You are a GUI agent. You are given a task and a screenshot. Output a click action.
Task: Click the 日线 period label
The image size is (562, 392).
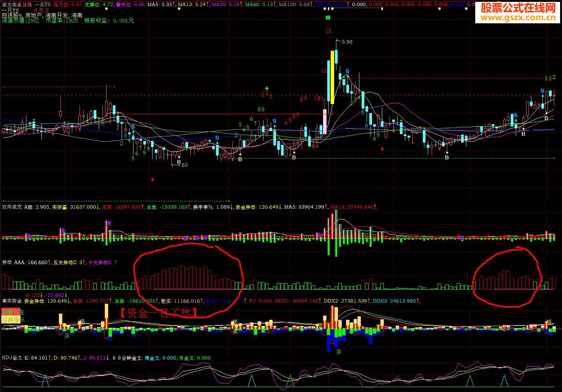tap(27, 5)
